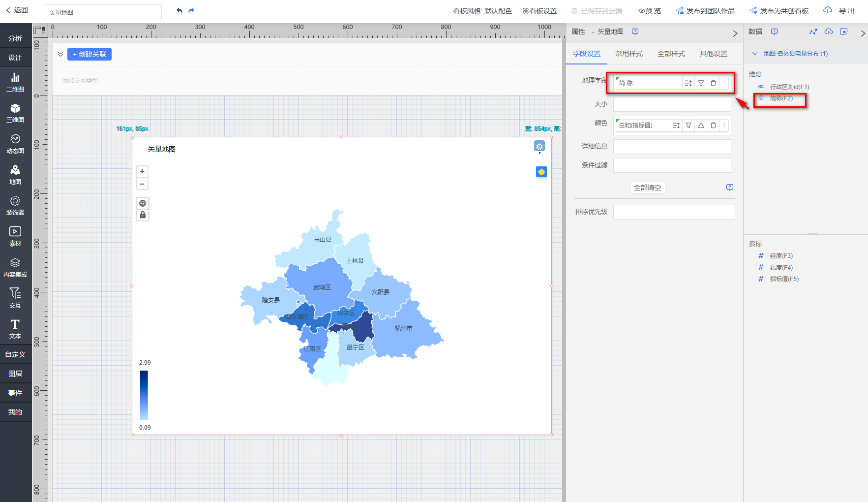Select the 设计 sidebar tab
Screen dimensions: 868x502
pyautogui.click(x=15, y=58)
